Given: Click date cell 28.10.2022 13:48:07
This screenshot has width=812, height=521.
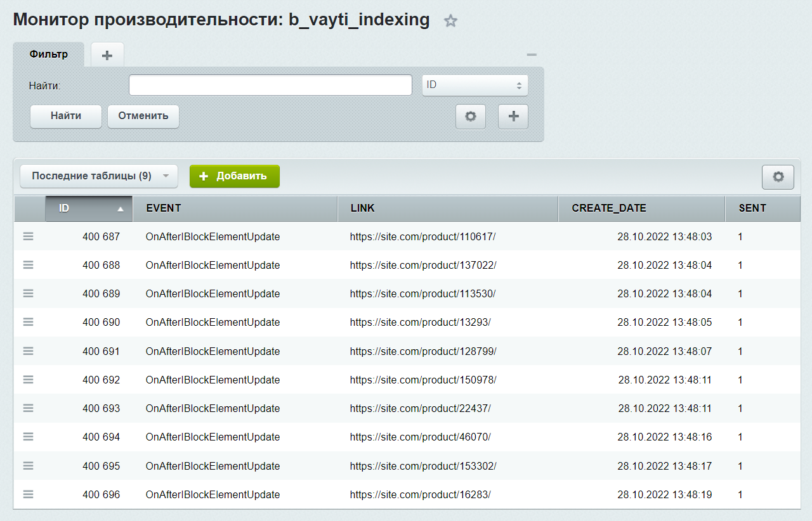Looking at the screenshot, I should (x=665, y=351).
